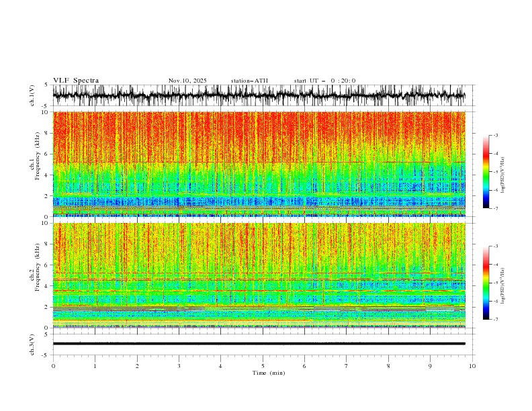
Task: Click the ch.1 color bar '-3' label
Action: [x=495, y=135]
